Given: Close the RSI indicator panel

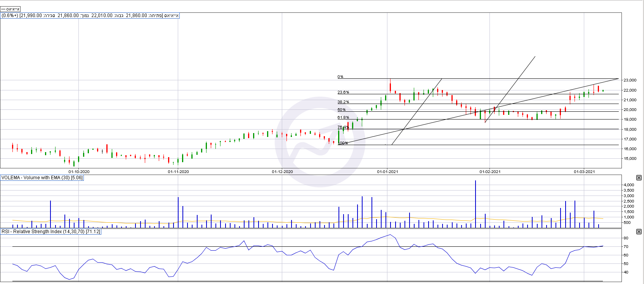Looking at the screenshot, I should click(x=639, y=232).
